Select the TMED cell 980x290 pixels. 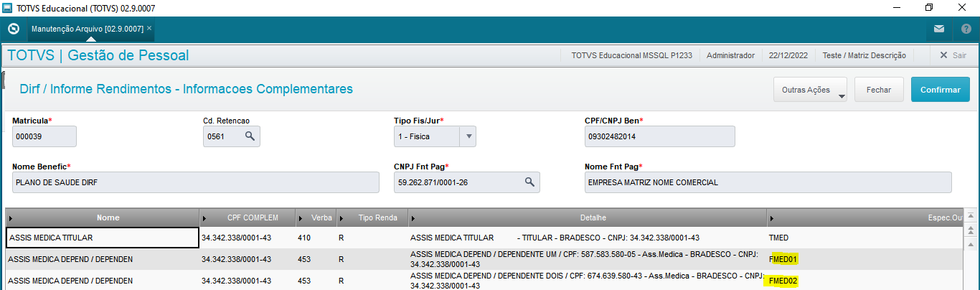[864, 238]
